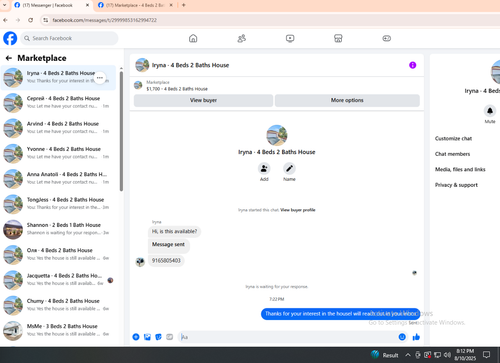Close the Messenger browser tab
The width and height of the screenshot is (500, 363).
(x=87, y=5)
